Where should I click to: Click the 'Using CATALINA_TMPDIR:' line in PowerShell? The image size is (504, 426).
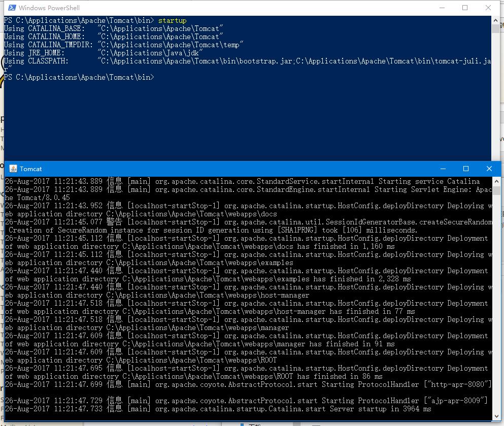pos(124,45)
